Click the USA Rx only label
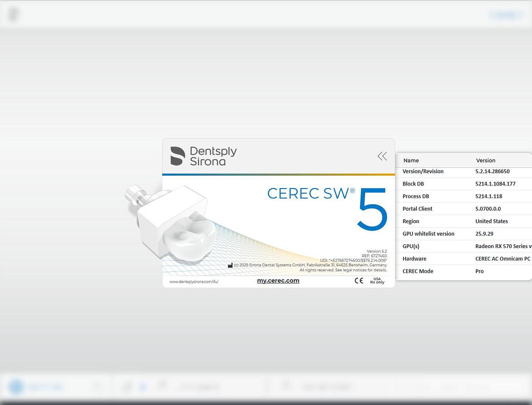 377,281
